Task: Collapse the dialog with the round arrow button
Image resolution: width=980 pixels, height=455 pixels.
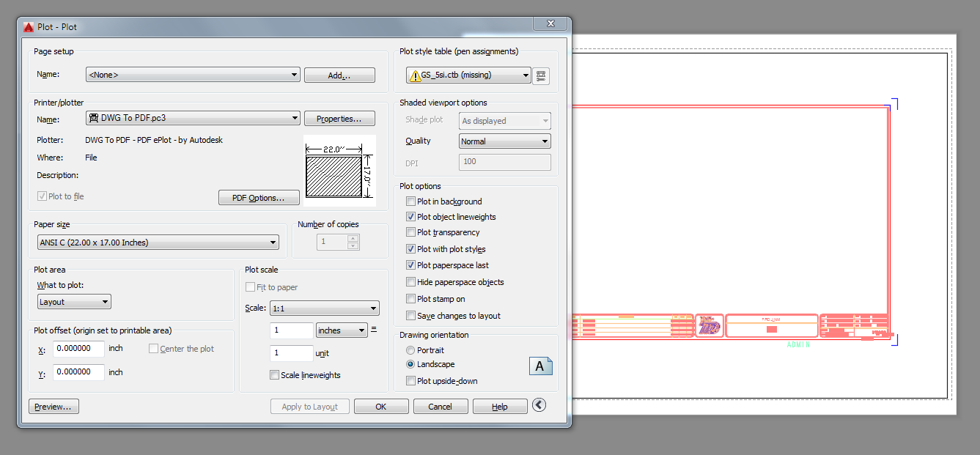Action: point(539,405)
